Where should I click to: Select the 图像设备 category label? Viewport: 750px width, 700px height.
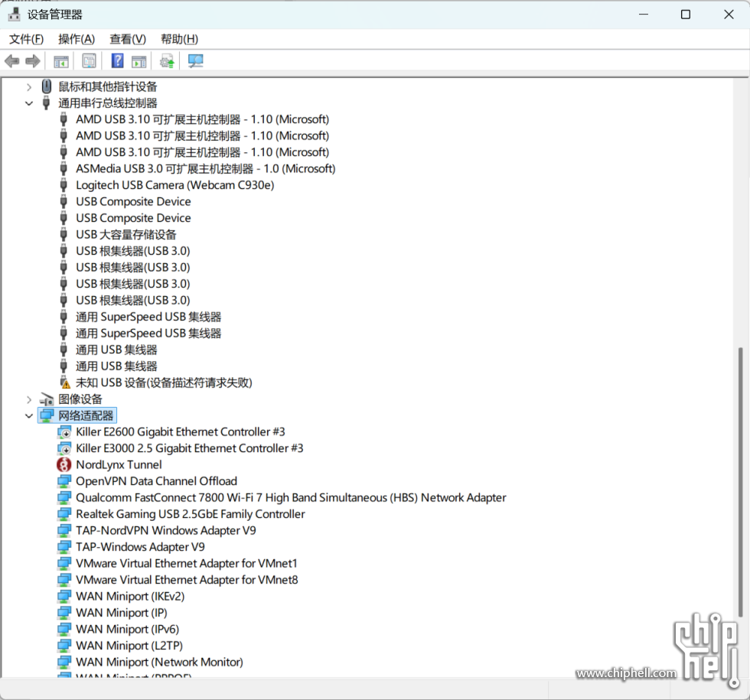pyautogui.click(x=80, y=399)
